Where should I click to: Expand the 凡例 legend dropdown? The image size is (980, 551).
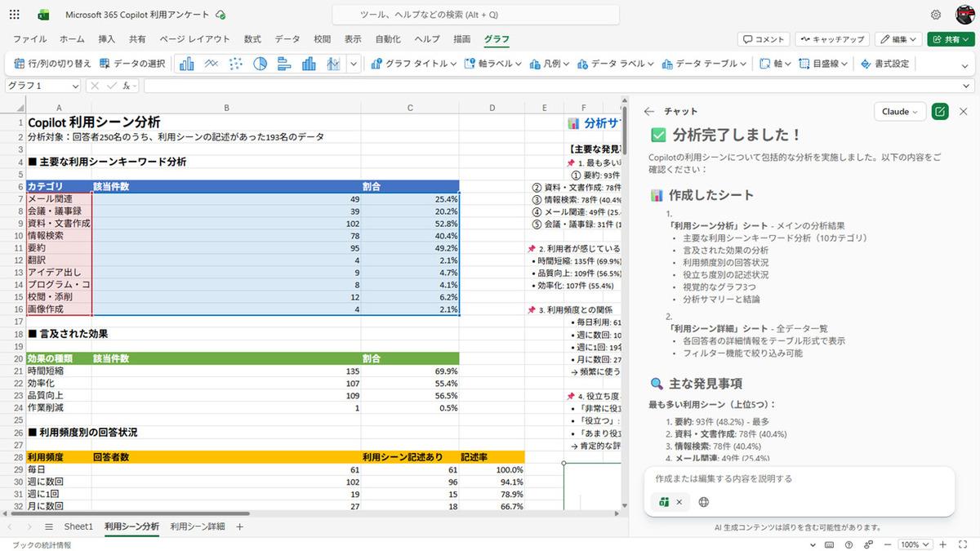tap(550, 64)
